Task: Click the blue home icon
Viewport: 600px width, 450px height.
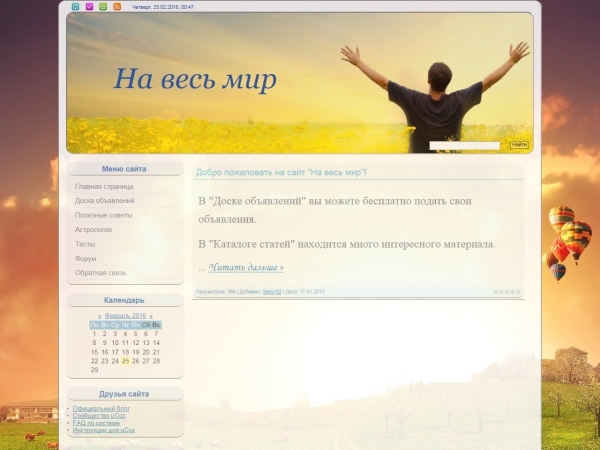Action: pyautogui.click(x=75, y=7)
